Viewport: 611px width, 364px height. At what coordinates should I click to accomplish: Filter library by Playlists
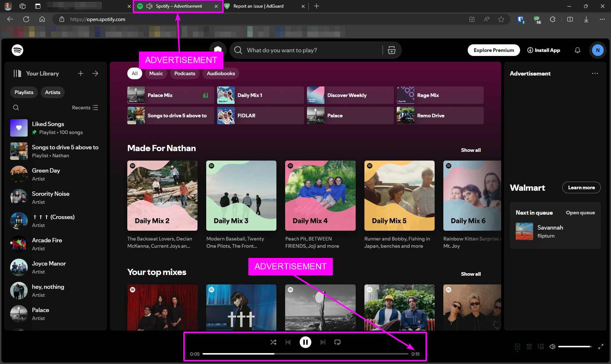[x=24, y=92]
